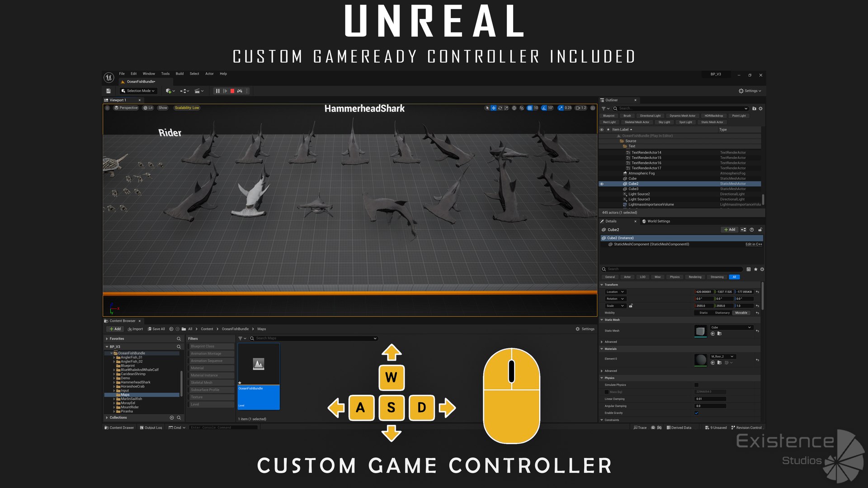Screen dimensions: 868x488
Task: Open the Outliner filter dropdown icon
Action: (605, 108)
